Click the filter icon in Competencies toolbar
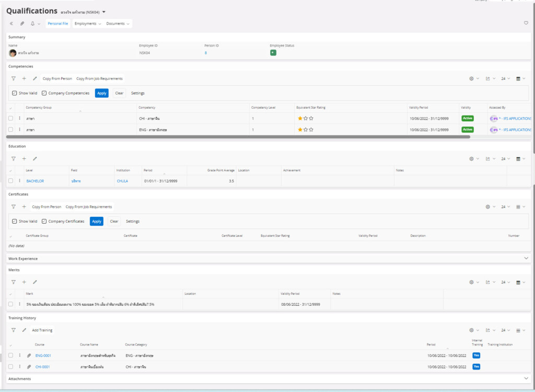The width and height of the screenshot is (535, 392). [14, 78]
